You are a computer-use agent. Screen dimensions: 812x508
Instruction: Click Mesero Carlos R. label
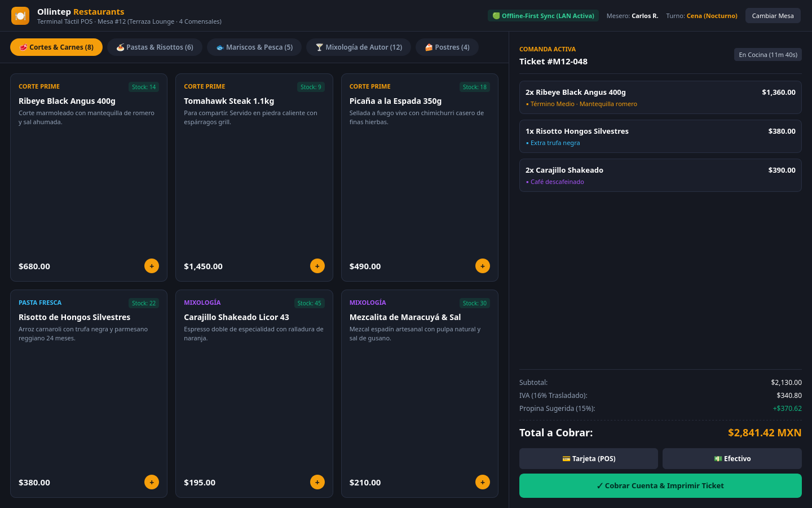(x=632, y=16)
